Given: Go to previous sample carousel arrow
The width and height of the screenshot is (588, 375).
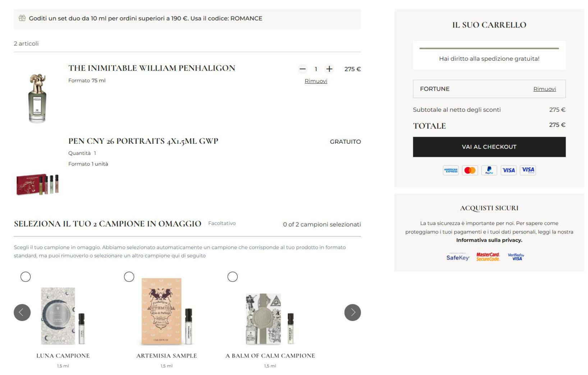Looking at the screenshot, I should coord(22,312).
